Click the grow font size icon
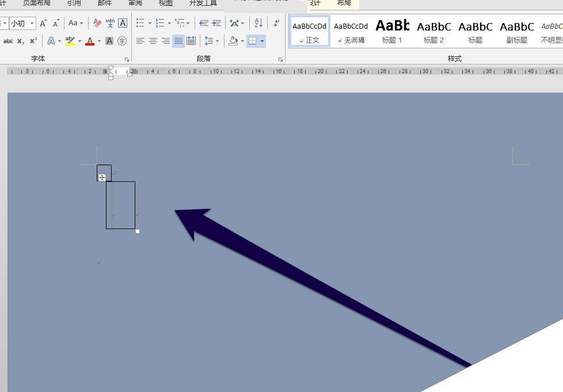This screenshot has width=563, height=392. (x=44, y=23)
